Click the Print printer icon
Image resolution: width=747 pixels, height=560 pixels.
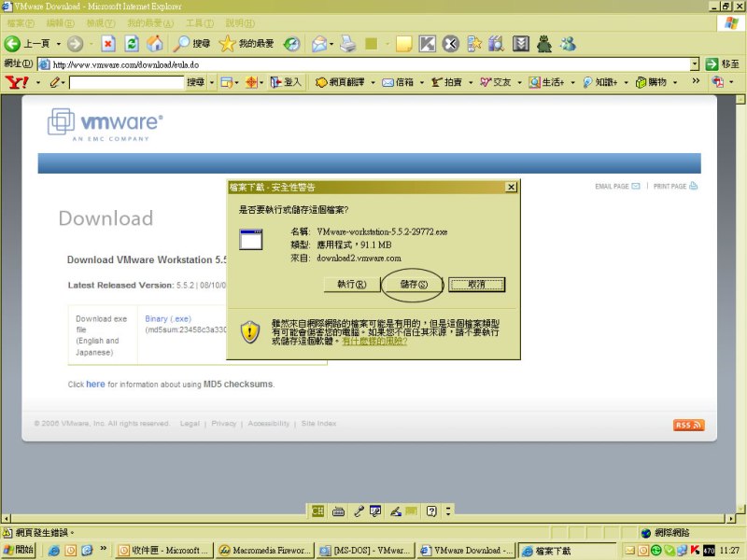tap(348, 44)
